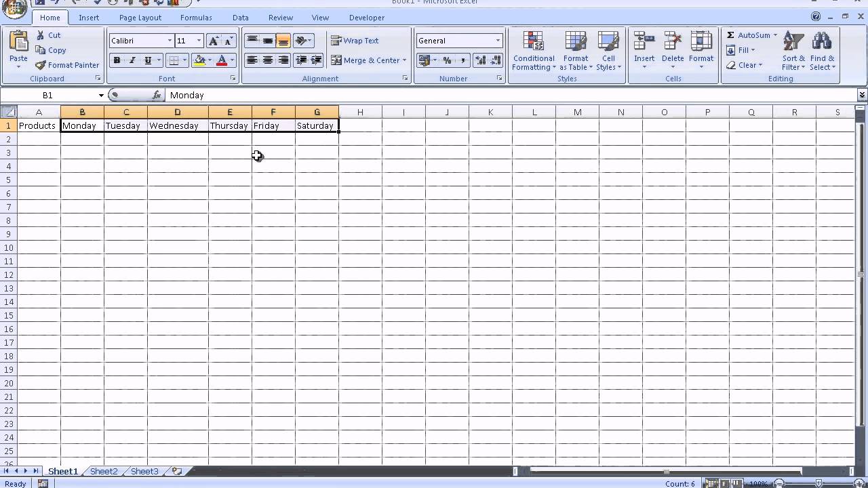Viewport: 868px width, 488px height.
Task: Open Sort & Filter
Action: (x=793, y=51)
